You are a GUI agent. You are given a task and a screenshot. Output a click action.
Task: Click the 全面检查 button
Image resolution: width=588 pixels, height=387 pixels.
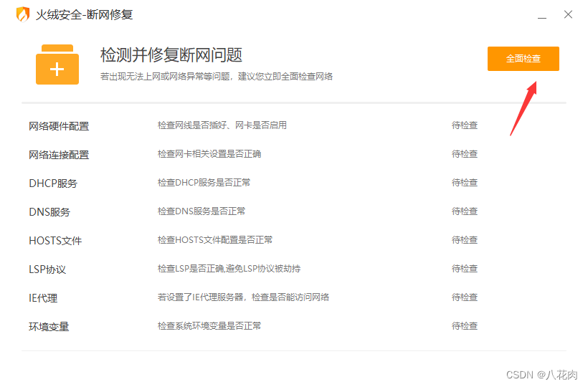click(x=523, y=59)
